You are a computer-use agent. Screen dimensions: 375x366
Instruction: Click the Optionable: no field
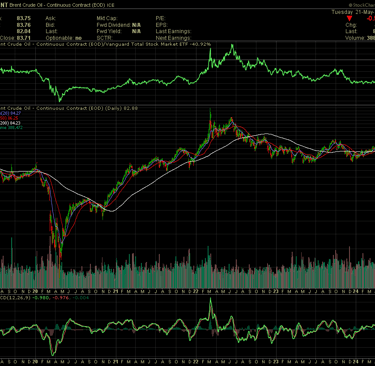[64, 38]
